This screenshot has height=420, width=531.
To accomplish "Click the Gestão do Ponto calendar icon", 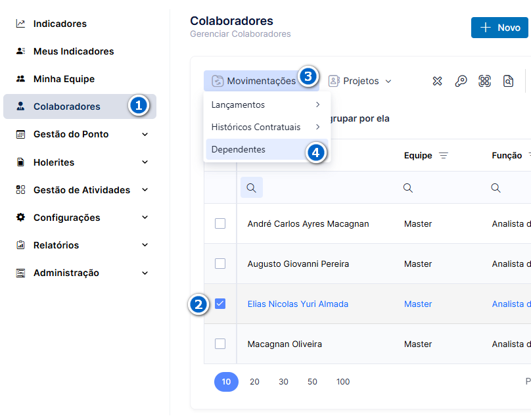I will click(x=20, y=135).
